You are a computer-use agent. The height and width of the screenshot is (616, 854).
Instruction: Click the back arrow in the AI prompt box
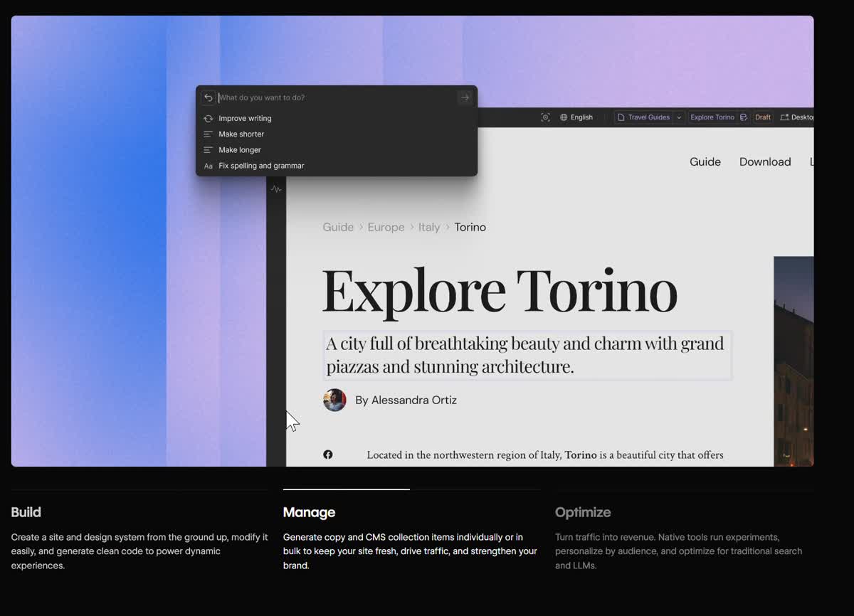click(209, 97)
